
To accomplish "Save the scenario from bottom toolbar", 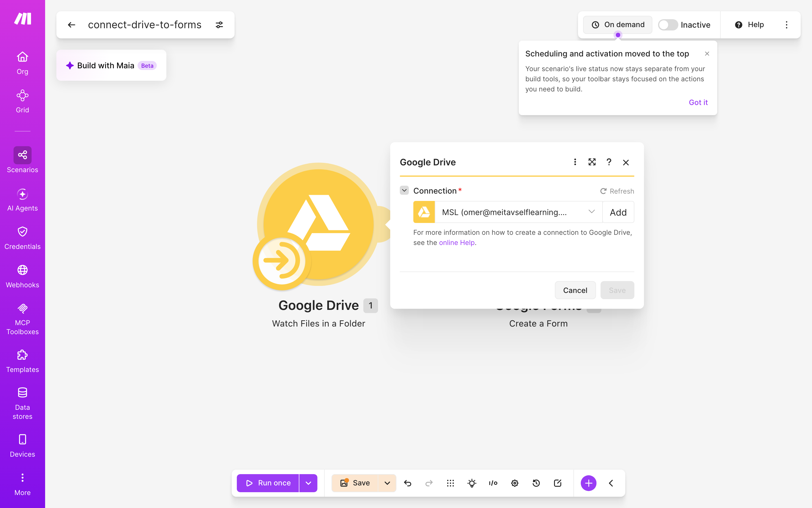I will coord(355,483).
